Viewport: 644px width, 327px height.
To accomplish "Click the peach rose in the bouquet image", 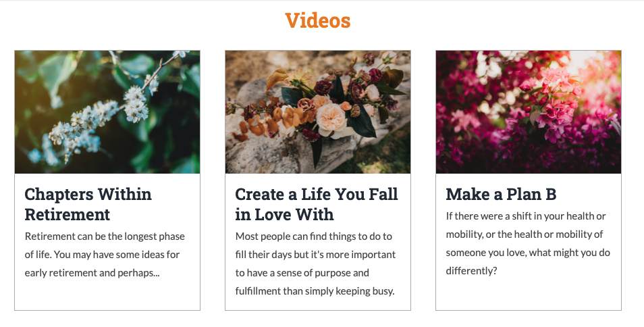I will (331, 118).
